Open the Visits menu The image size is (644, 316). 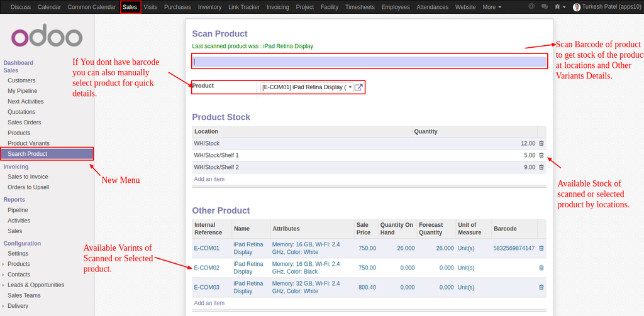click(x=151, y=7)
